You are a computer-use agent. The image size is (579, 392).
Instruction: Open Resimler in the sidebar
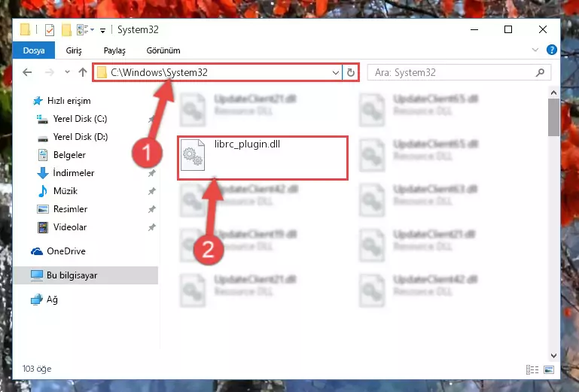point(70,209)
